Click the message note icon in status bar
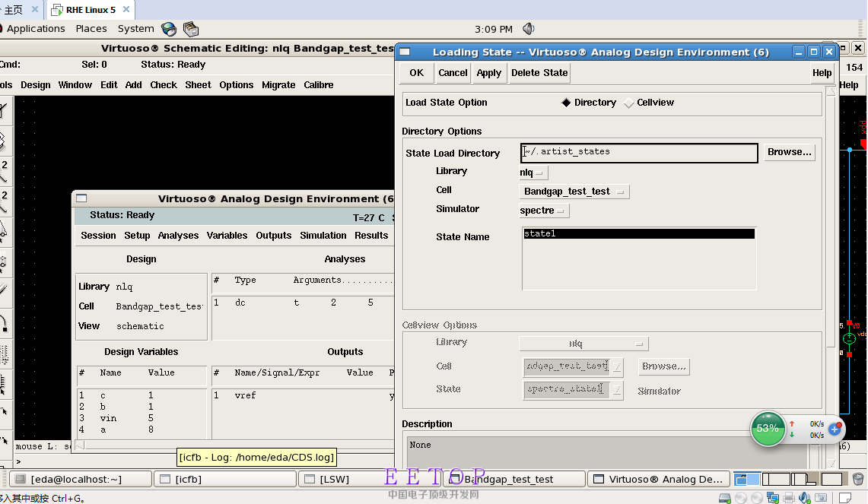 point(844,498)
